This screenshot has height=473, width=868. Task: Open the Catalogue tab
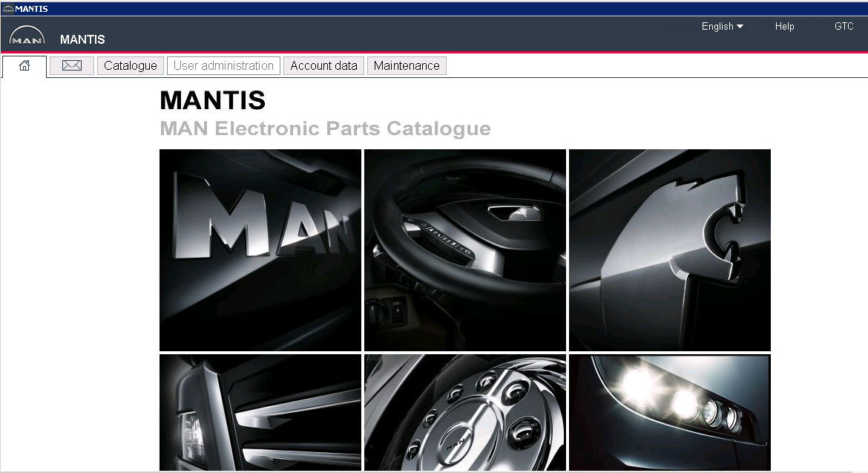pos(131,66)
